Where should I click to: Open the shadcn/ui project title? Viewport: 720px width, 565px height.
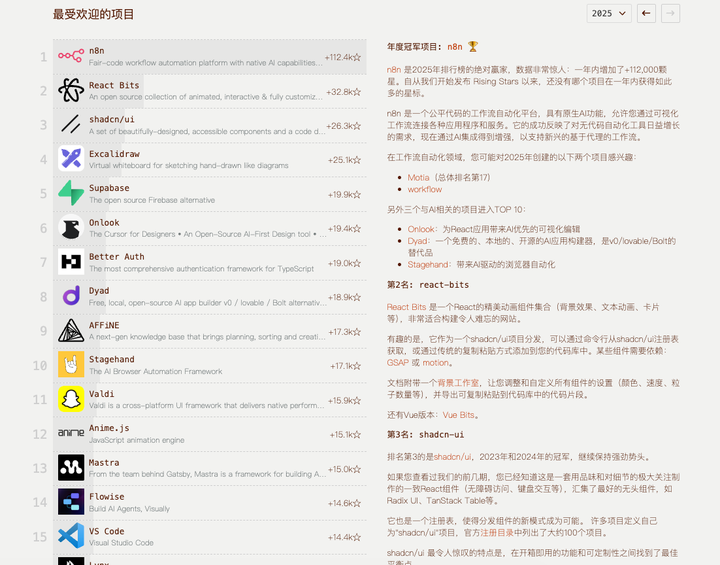click(112, 119)
